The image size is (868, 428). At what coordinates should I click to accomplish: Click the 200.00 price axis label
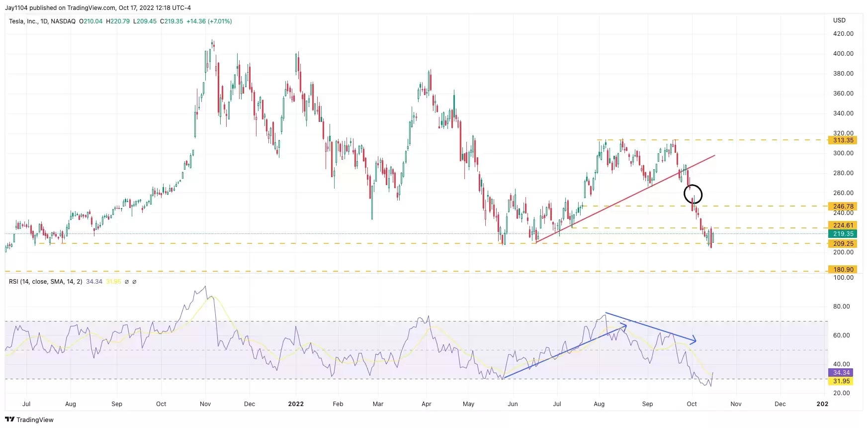843,252
